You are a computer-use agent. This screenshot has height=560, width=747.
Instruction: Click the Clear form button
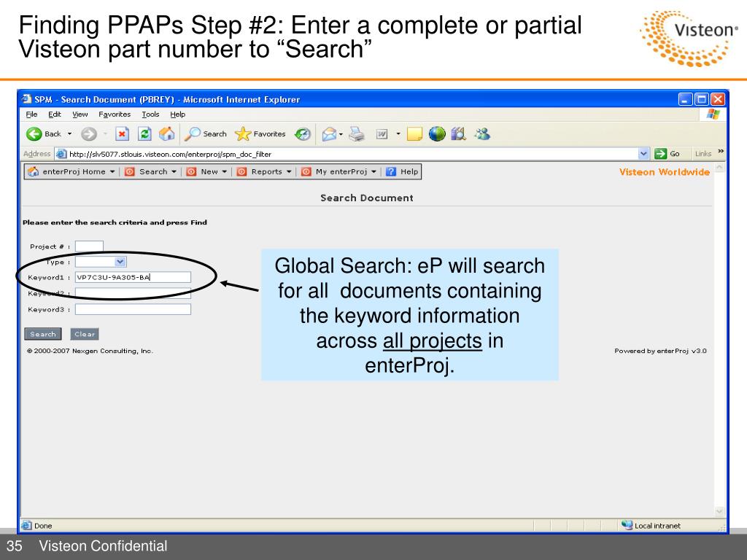click(85, 334)
